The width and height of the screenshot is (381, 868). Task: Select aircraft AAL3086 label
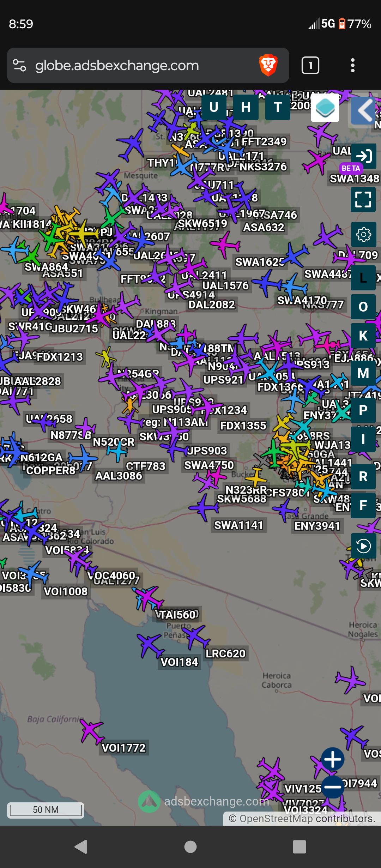(x=119, y=476)
